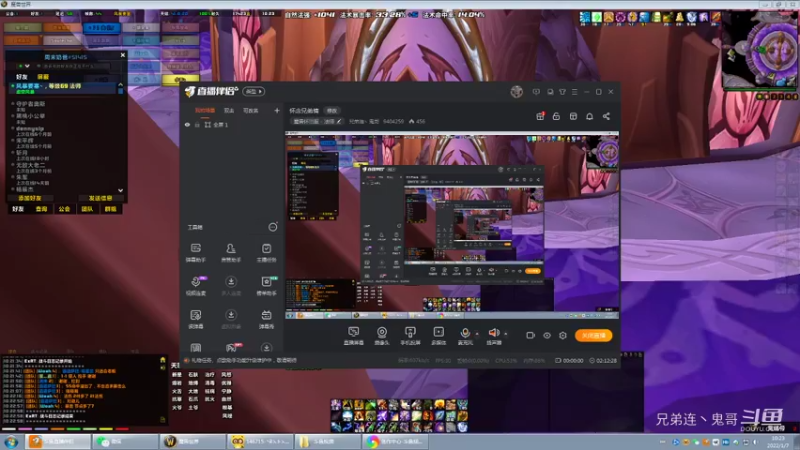Image resolution: width=800 pixels, height=450 pixels.
Task: Open the skin shirt icon in title bar
Action: click(562, 92)
